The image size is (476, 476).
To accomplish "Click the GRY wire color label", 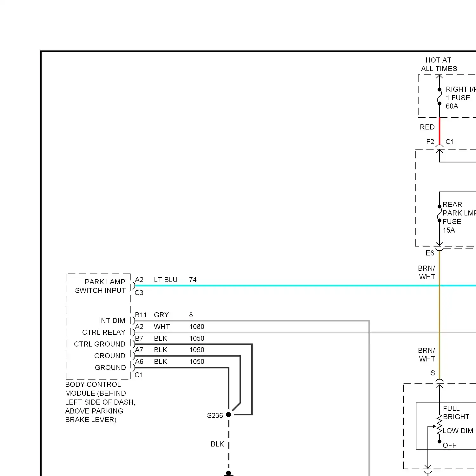I will 161,315.
